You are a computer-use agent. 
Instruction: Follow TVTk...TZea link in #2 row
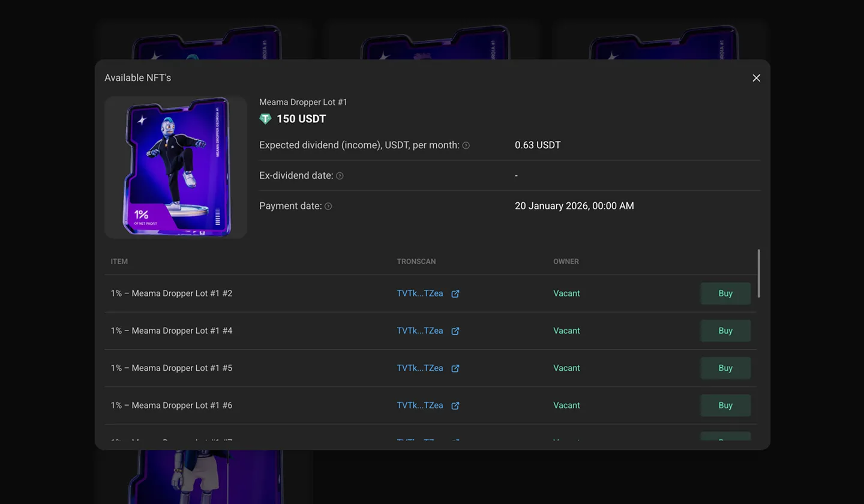pyautogui.click(x=420, y=293)
